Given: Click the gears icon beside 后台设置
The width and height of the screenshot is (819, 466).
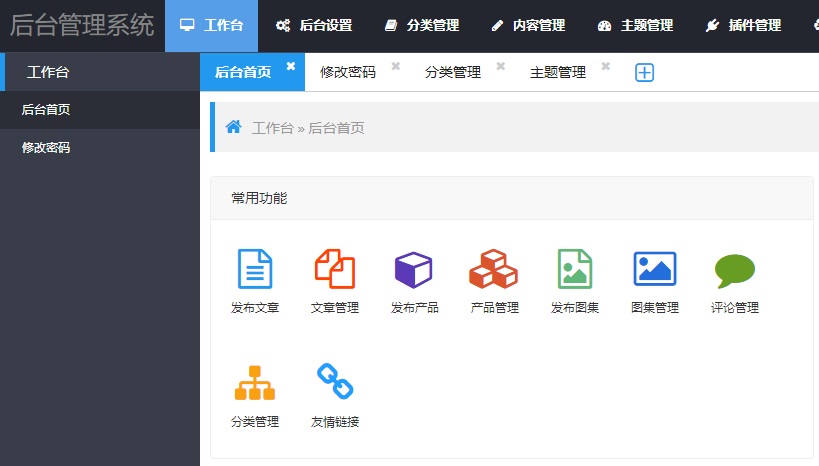Looking at the screenshot, I should tap(283, 25).
